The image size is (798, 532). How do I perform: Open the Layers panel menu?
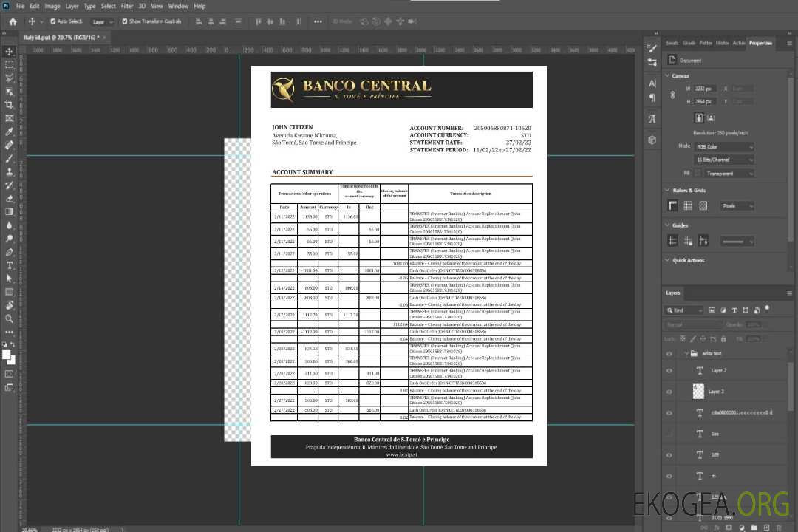click(789, 293)
